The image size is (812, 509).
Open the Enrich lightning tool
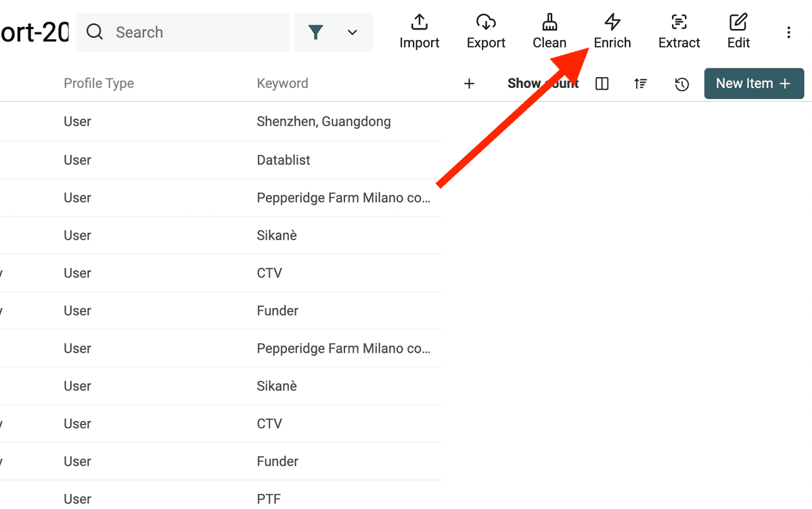(x=612, y=32)
